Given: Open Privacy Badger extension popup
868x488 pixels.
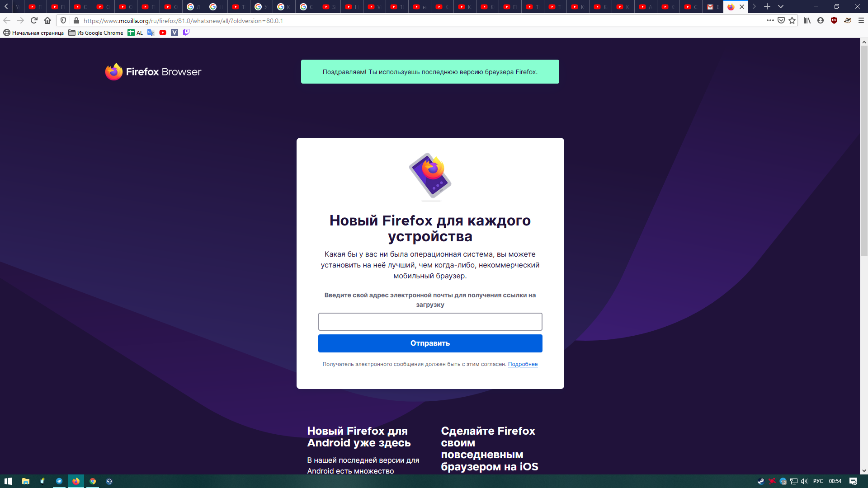Looking at the screenshot, I should (848, 20).
